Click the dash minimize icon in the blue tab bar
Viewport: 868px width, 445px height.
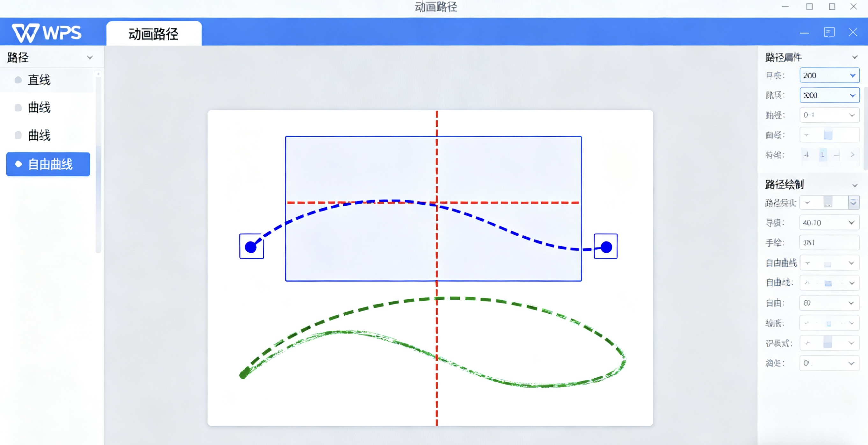804,33
